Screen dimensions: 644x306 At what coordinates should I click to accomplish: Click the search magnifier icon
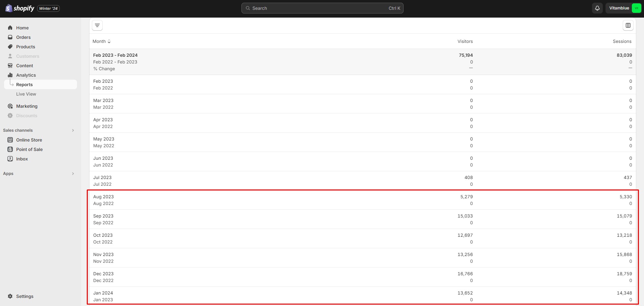click(248, 8)
